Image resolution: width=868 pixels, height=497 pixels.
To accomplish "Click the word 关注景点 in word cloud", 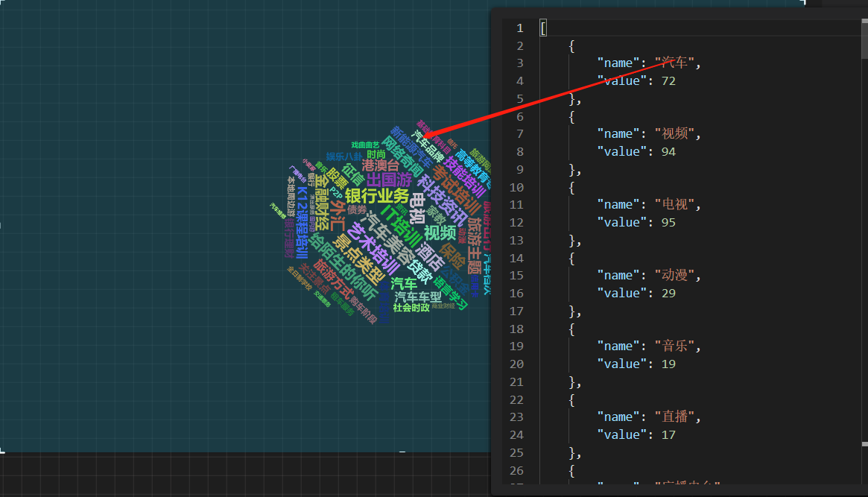I will tap(314, 279).
